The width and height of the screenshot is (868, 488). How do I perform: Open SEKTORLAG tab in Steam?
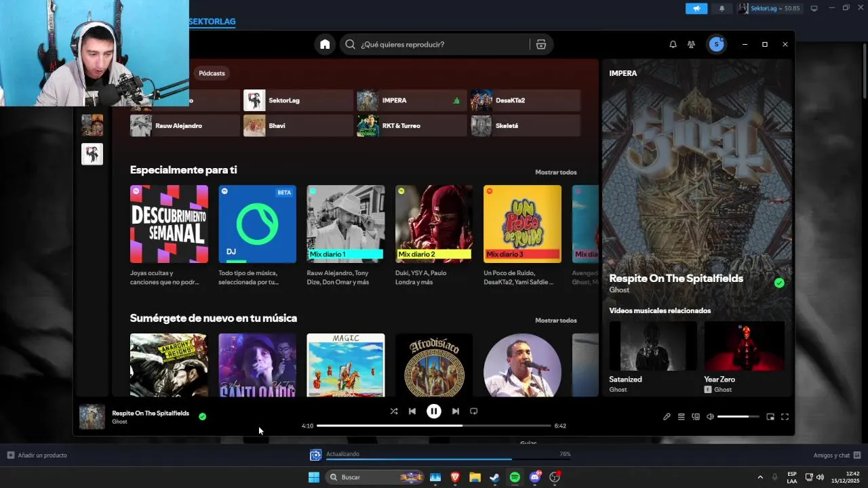click(212, 21)
